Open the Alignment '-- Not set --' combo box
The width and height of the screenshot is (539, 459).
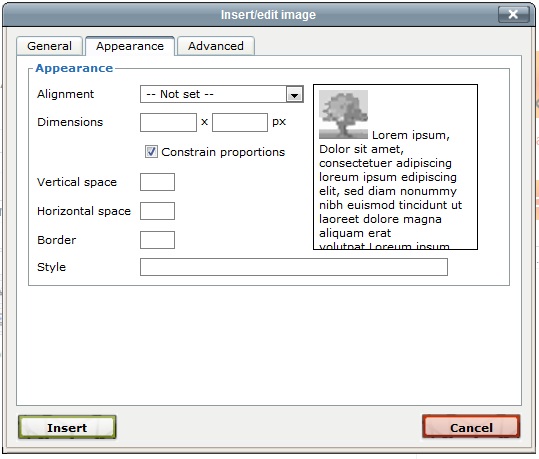tap(222, 94)
